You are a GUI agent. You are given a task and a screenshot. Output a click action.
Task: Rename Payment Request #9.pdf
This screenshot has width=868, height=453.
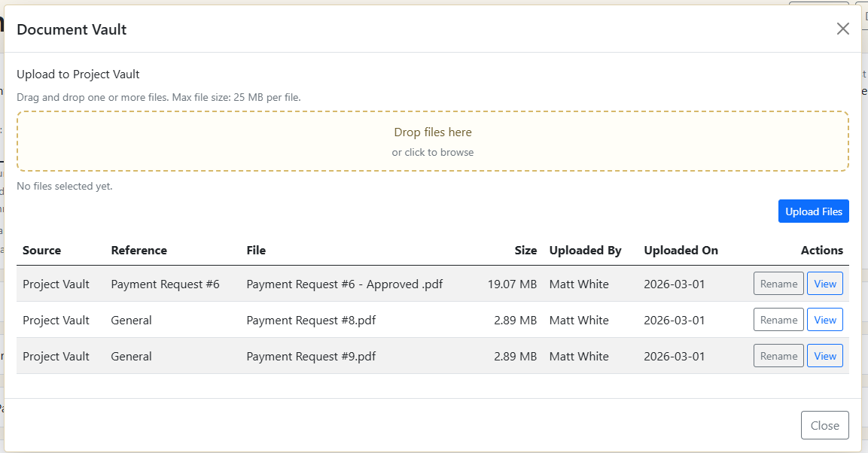click(x=778, y=356)
